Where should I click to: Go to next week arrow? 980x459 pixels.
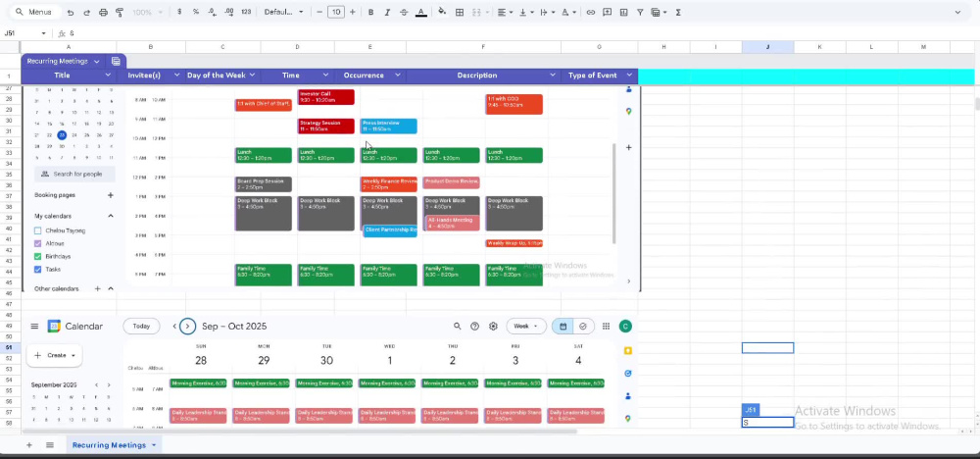coord(187,327)
